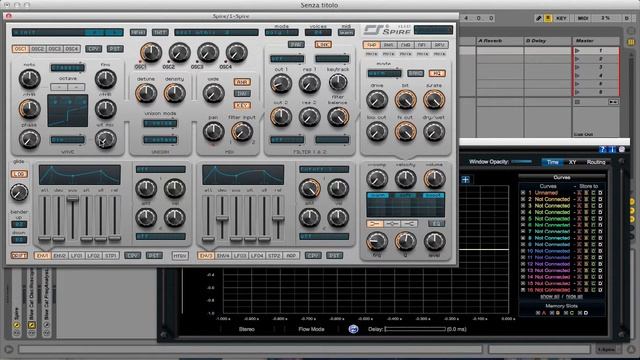The height and width of the screenshot is (360, 640).
Task: Click the master volume knob
Action: point(434,178)
